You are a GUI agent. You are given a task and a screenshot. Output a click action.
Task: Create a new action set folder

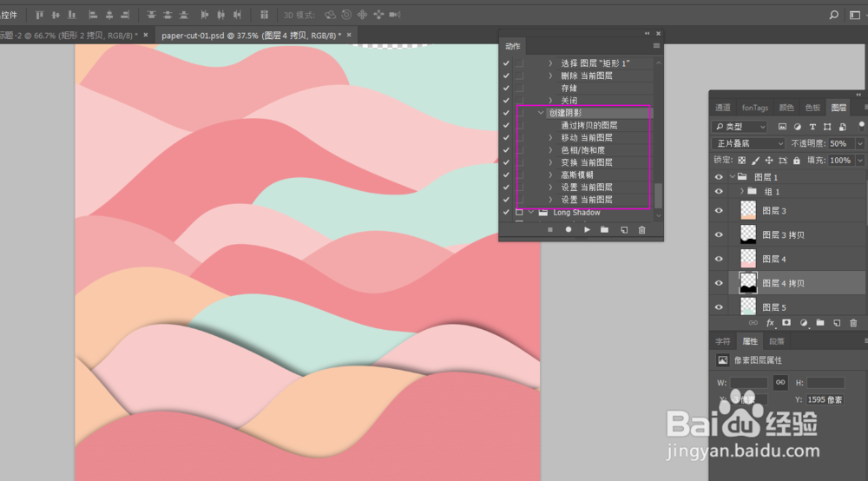tap(604, 230)
